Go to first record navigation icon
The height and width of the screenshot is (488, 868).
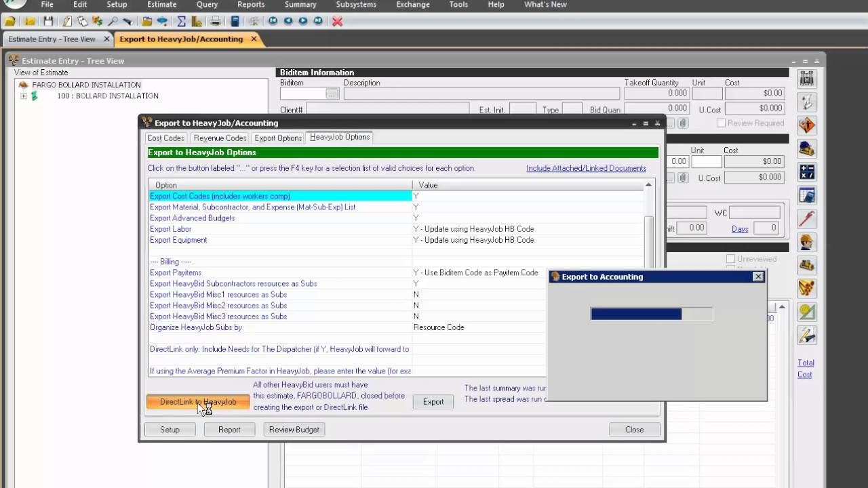click(x=273, y=21)
